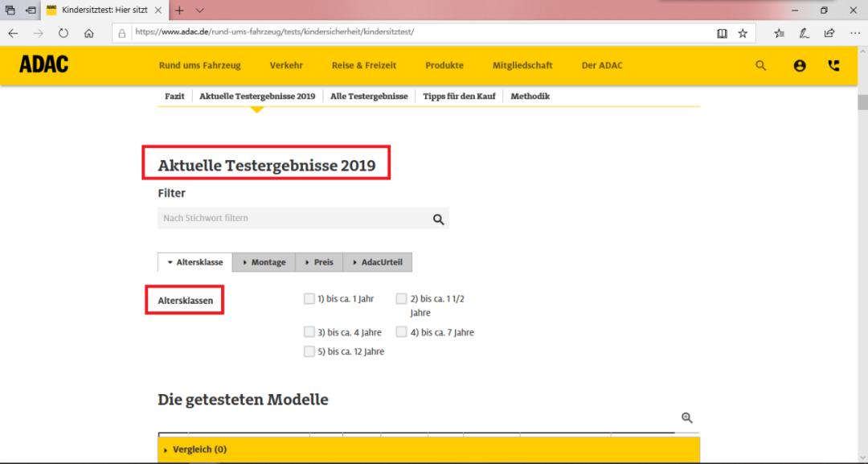Image resolution: width=868 pixels, height=464 pixels.
Task: Click the browser forward arrow
Action: pos(39,33)
